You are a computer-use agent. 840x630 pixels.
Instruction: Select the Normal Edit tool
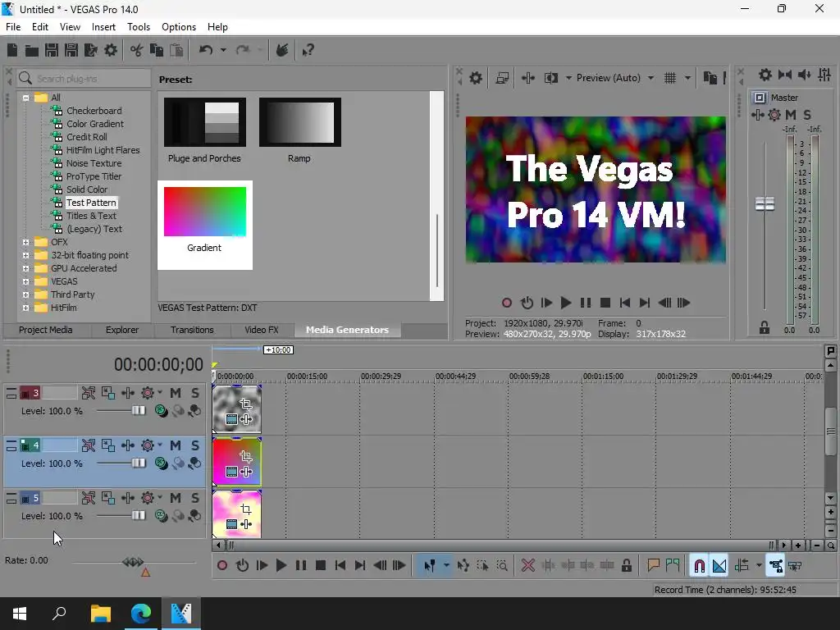pos(430,565)
